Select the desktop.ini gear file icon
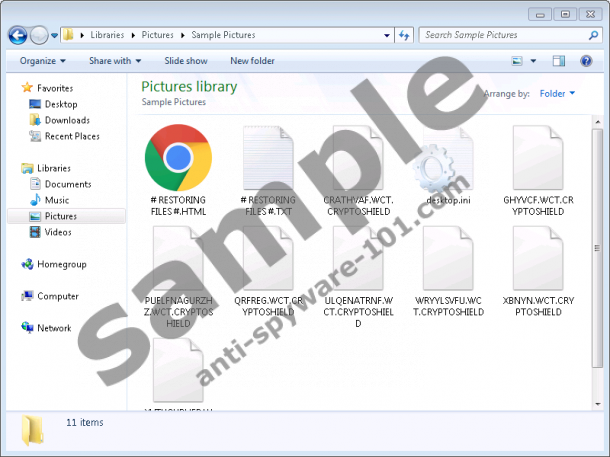The height and width of the screenshot is (457, 610). (x=448, y=162)
